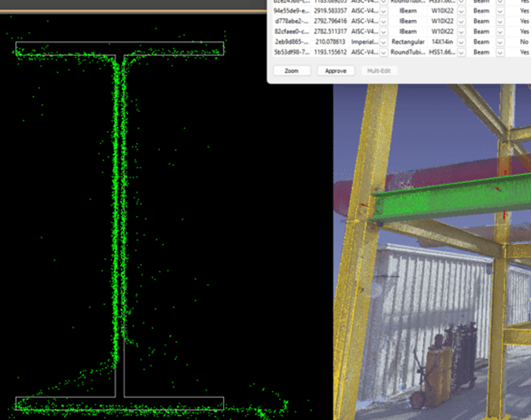Expand W10X22 size dropdown in row 94e55de9

[461, 11]
